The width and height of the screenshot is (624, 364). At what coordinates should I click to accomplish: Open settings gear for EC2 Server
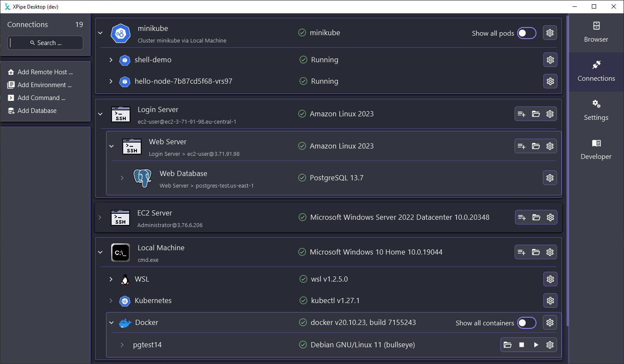pos(550,217)
